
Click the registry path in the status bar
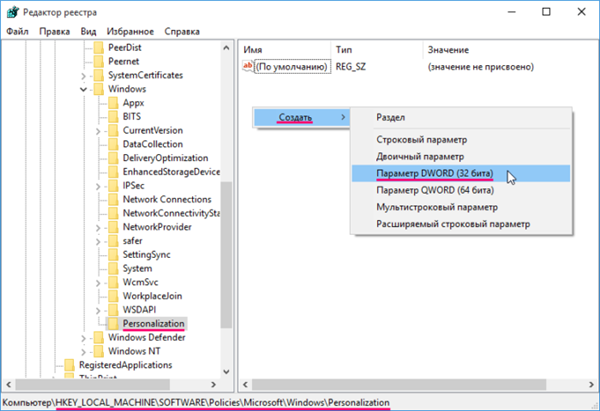click(196, 403)
